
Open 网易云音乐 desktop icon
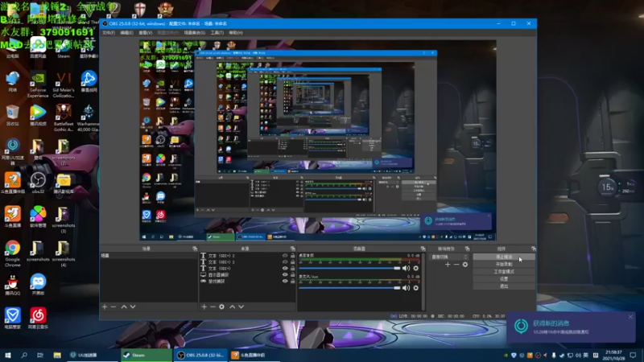38,319
